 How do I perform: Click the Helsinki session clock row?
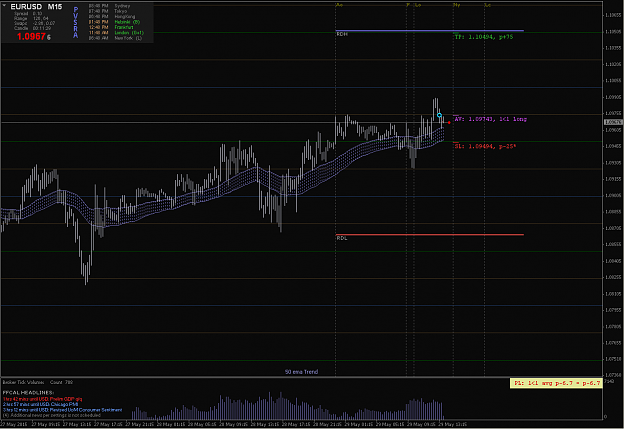tap(114, 22)
